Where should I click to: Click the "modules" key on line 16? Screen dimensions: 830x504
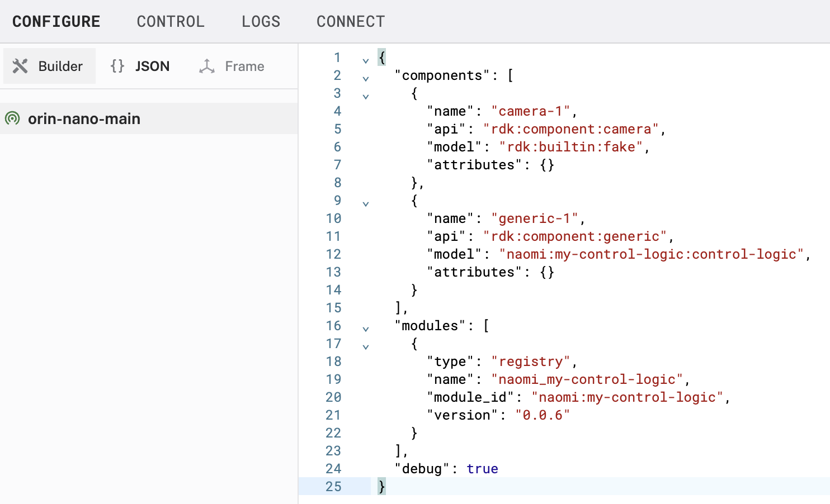[x=430, y=326]
